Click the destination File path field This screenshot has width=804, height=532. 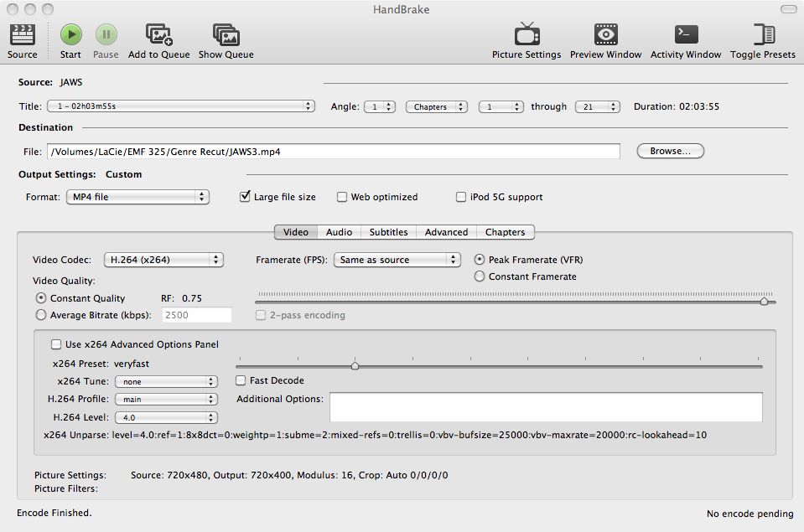coord(333,152)
